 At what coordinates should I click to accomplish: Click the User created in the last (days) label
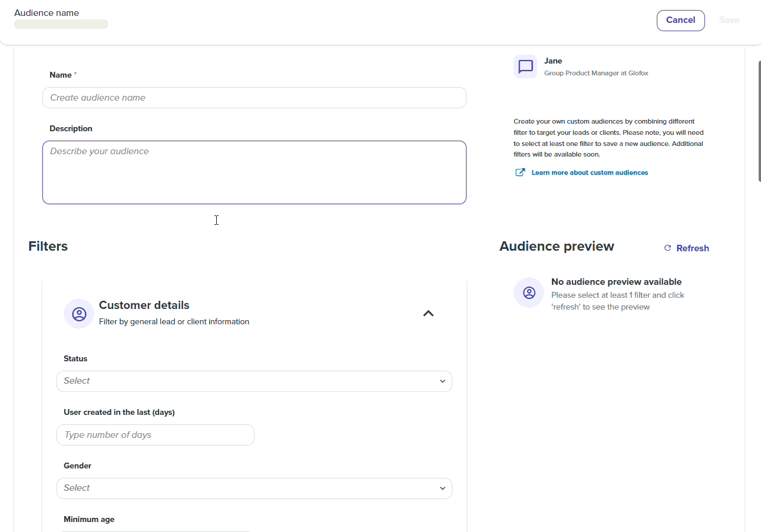point(119,413)
